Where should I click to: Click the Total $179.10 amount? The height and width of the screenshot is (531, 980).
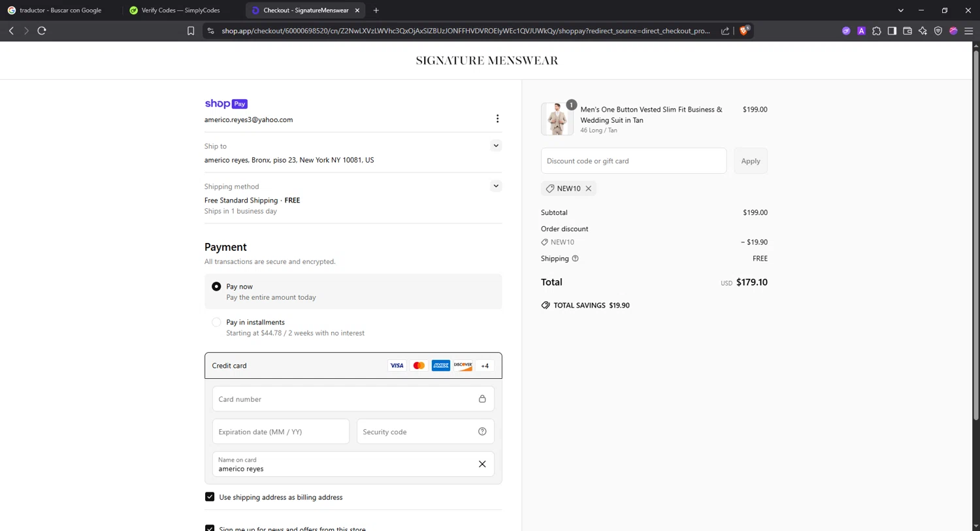point(752,282)
